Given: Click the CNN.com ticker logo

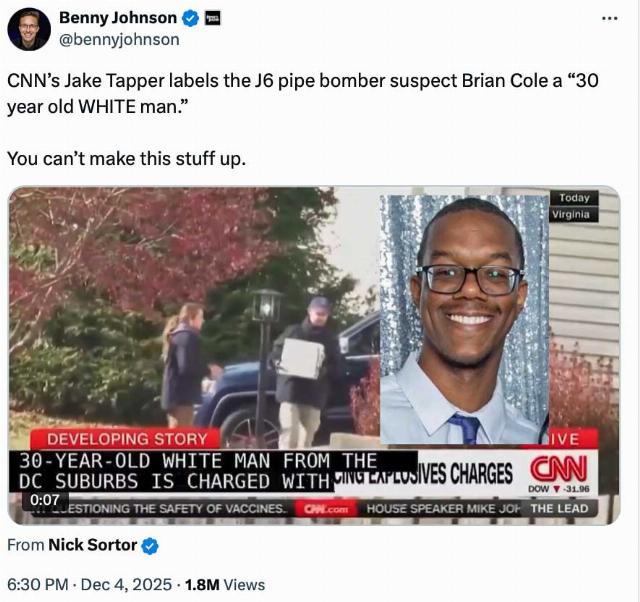Looking at the screenshot, I should pyautogui.click(x=326, y=509).
